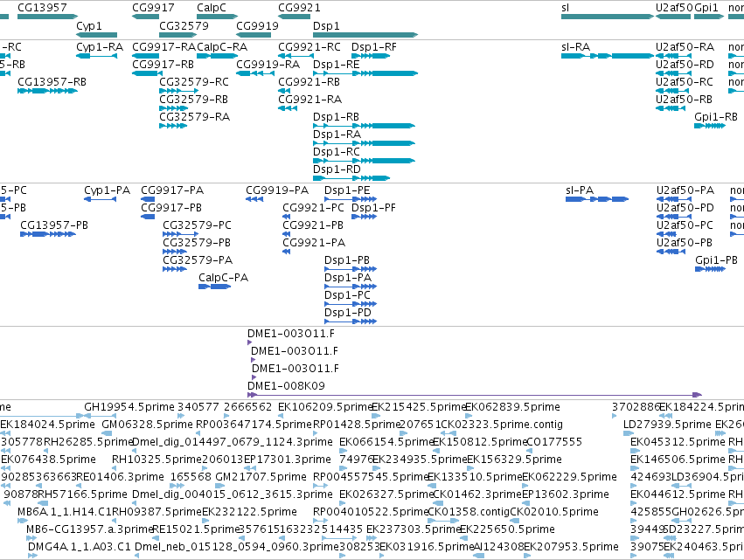This screenshot has height=560, width=744.
Task: Click transcript CG32579-RA
Action: pos(173,126)
